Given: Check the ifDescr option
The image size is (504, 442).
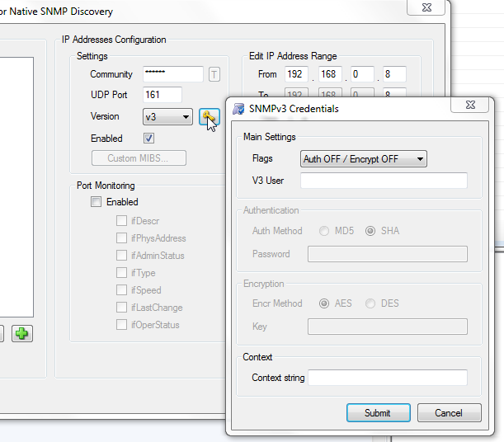Looking at the screenshot, I should pyautogui.click(x=122, y=221).
